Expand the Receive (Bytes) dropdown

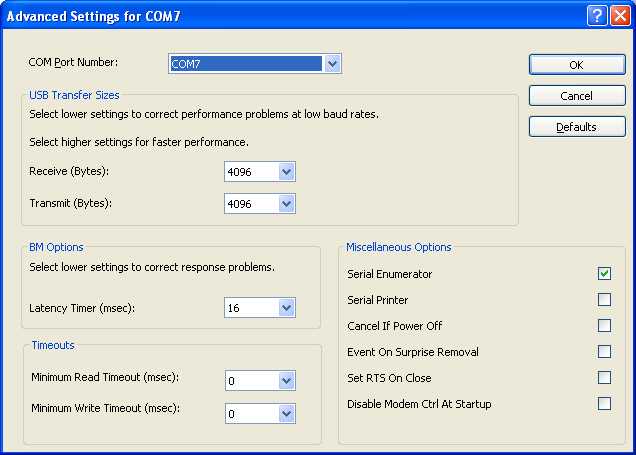click(287, 172)
